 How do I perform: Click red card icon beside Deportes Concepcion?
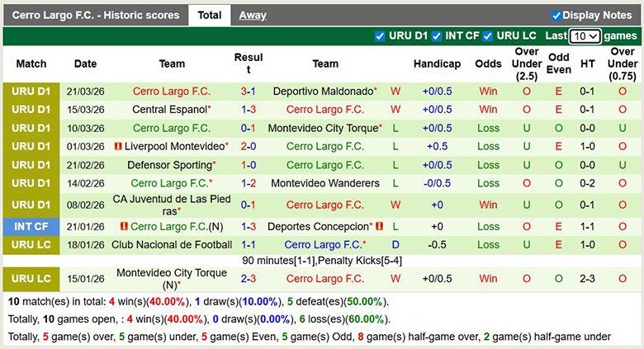click(x=380, y=226)
